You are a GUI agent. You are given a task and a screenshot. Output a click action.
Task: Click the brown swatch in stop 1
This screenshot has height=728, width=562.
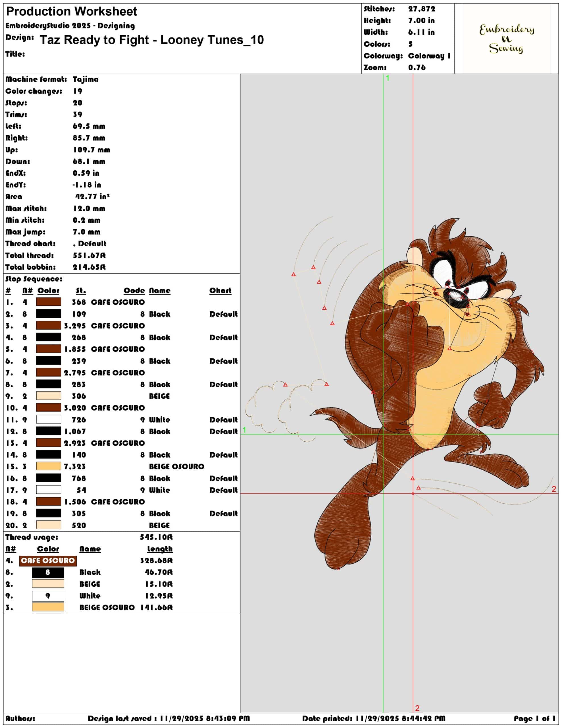pyautogui.click(x=49, y=302)
